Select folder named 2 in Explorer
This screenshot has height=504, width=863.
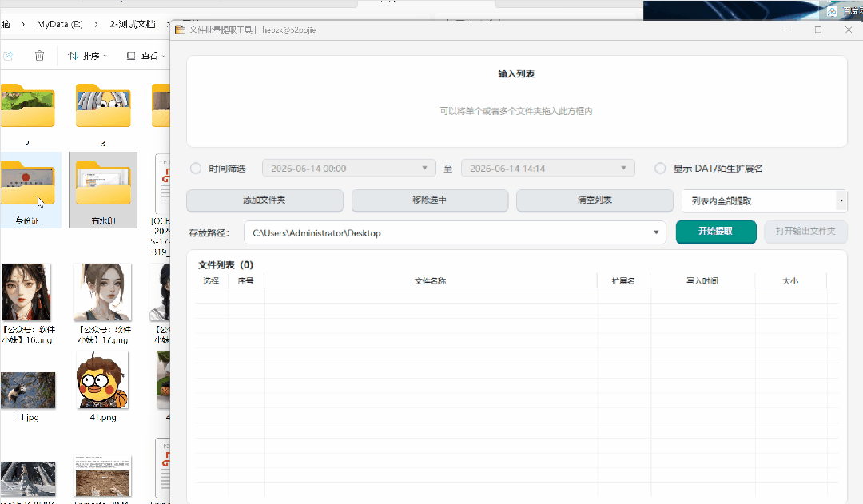[27, 114]
